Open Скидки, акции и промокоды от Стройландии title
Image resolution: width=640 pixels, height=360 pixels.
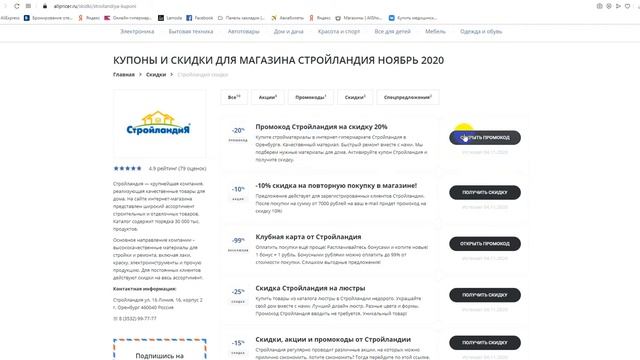[x=333, y=340]
